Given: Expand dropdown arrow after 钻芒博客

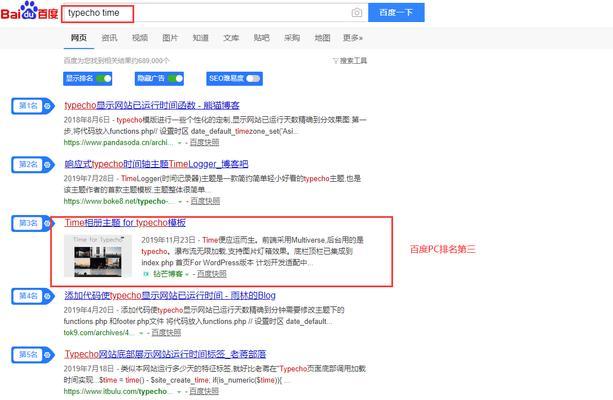Looking at the screenshot, I should click(x=187, y=274).
